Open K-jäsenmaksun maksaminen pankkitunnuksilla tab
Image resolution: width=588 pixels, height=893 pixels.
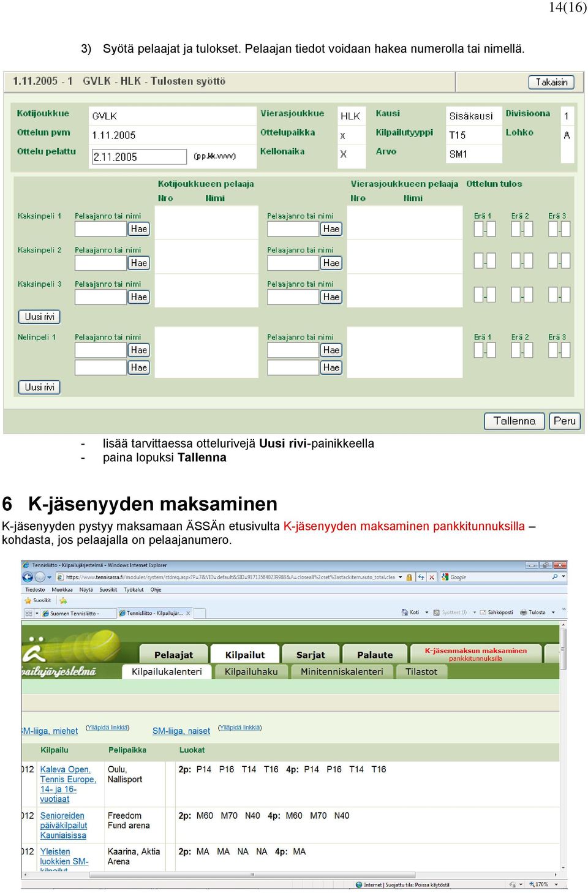point(475,654)
